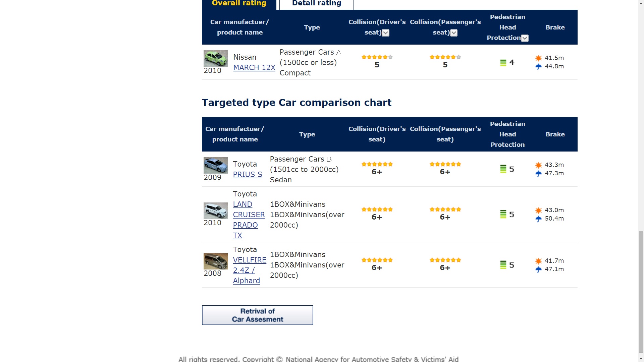The image size is (644, 362).
Task: Click Vellfire driver's seat star rating
Action: (377, 260)
